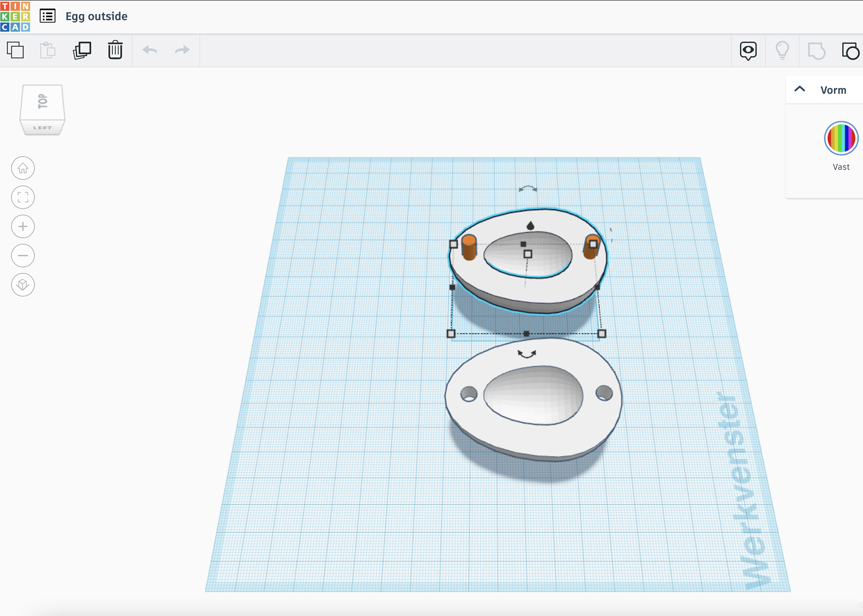
Task: Switch to orthographic view cube button
Action: pos(23,285)
